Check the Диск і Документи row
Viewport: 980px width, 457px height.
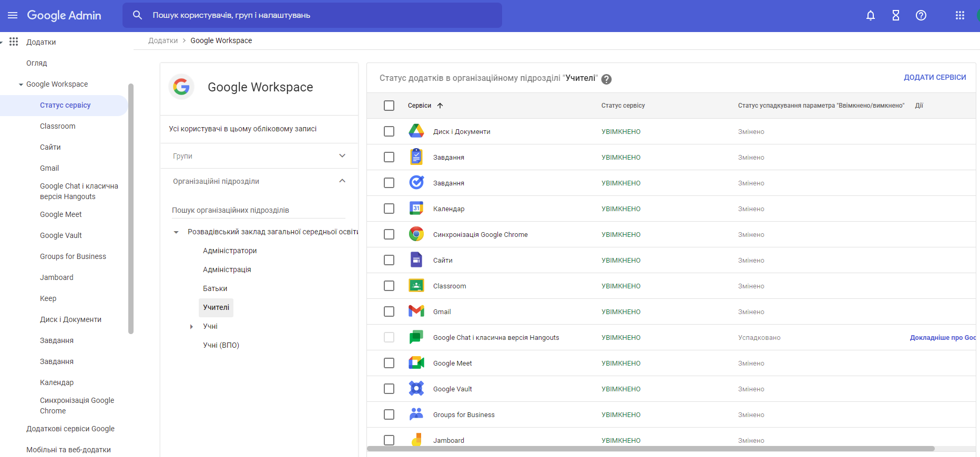point(389,131)
